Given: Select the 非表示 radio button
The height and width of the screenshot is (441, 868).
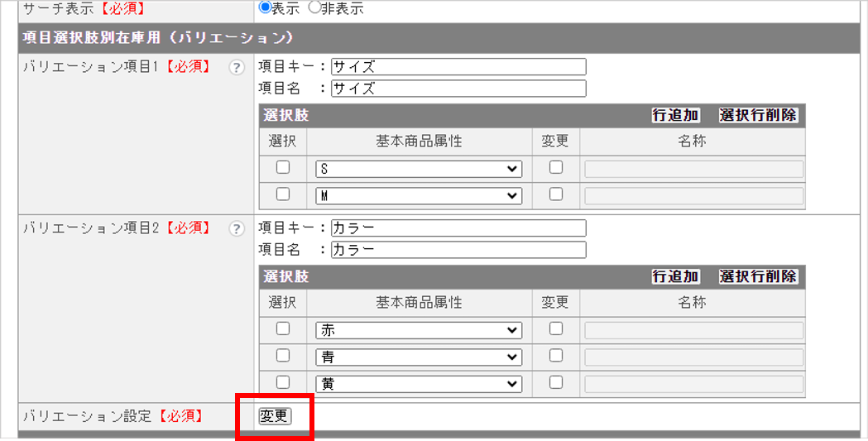Looking at the screenshot, I should 314,7.
